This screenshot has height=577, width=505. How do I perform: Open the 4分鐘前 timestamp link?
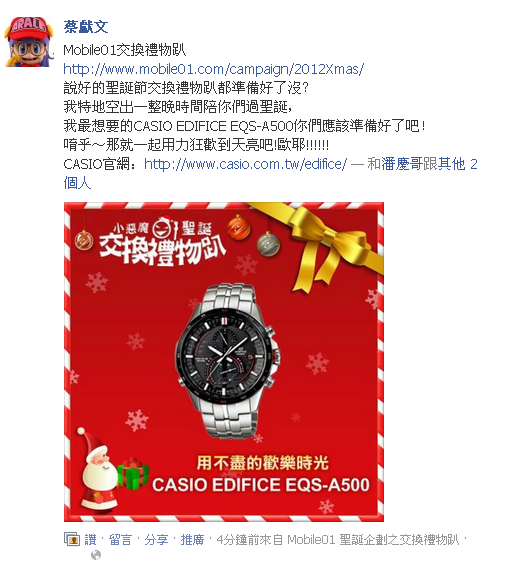[x=237, y=540]
